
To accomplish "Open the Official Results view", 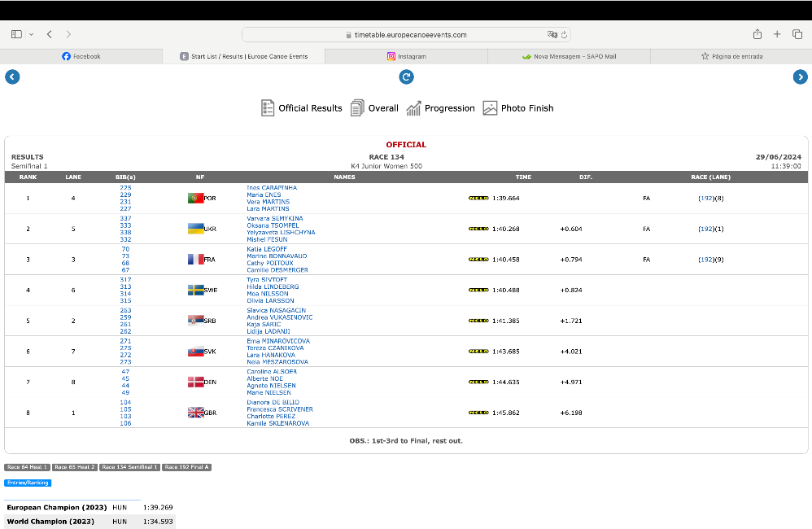I will point(301,108).
